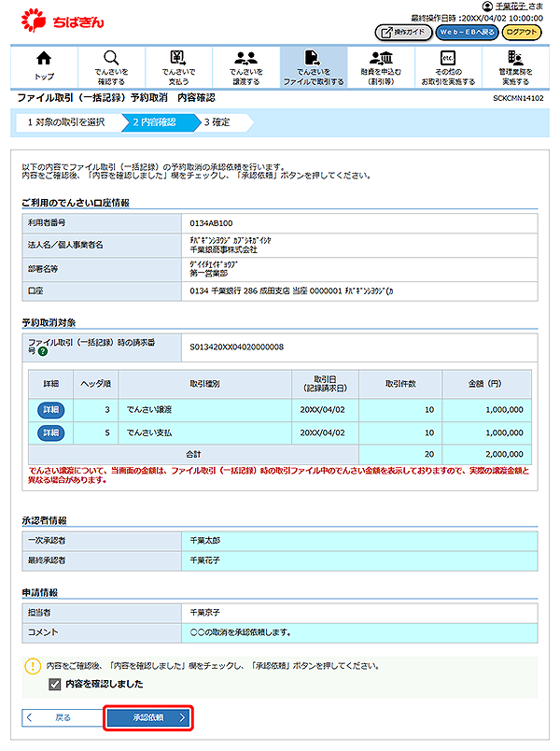Click 第一営業部 department value

click(x=209, y=274)
